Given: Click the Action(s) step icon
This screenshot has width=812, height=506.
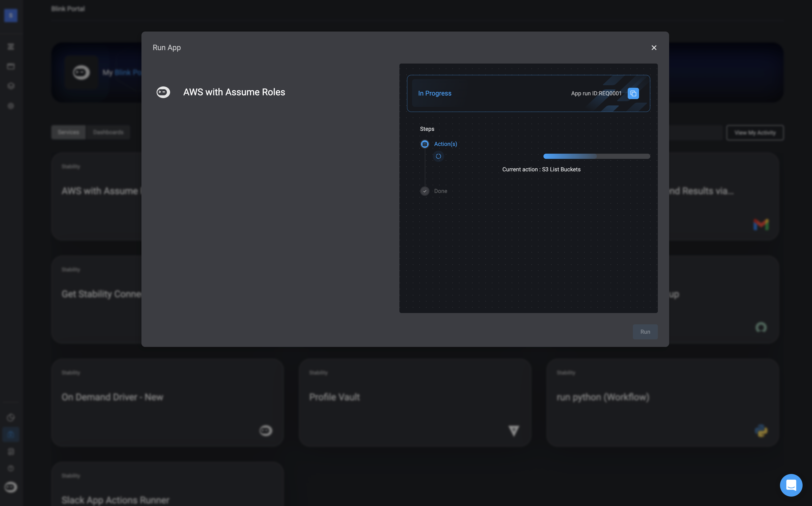Looking at the screenshot, I should (425, 144).
